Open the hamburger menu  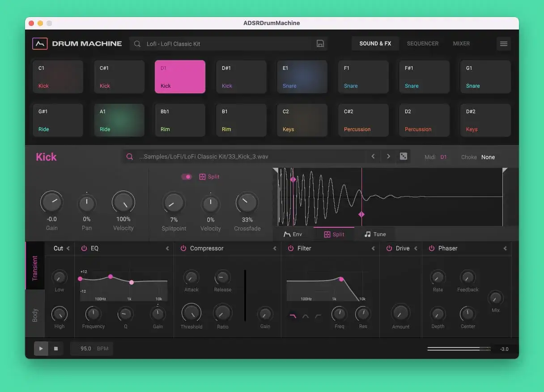click(x=504, y=43)
